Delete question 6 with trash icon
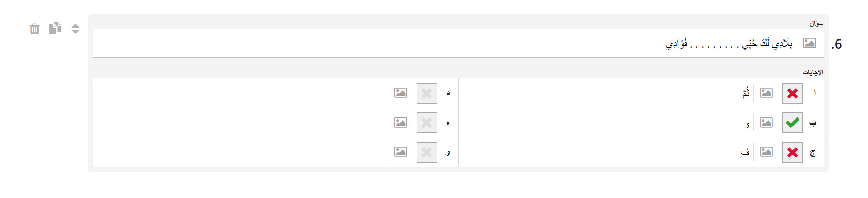This screenshot has width=868, height=198. 34,29
